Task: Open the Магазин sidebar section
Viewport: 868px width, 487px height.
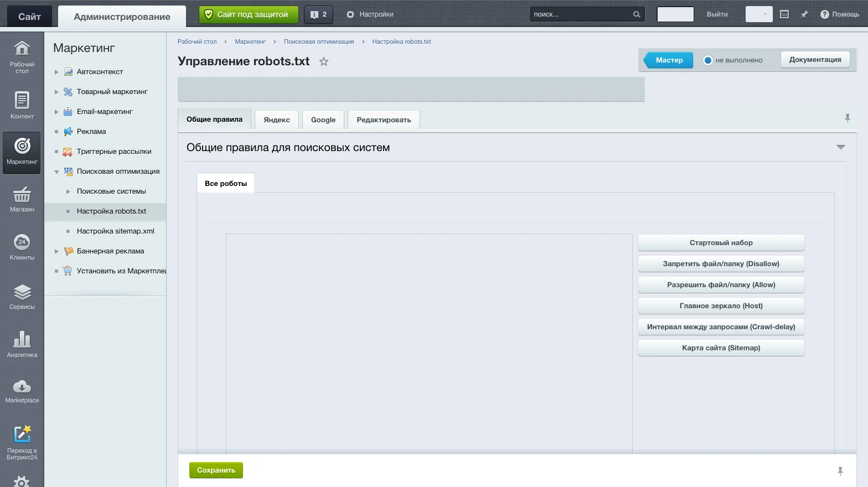Action: (x=22, y=199)
